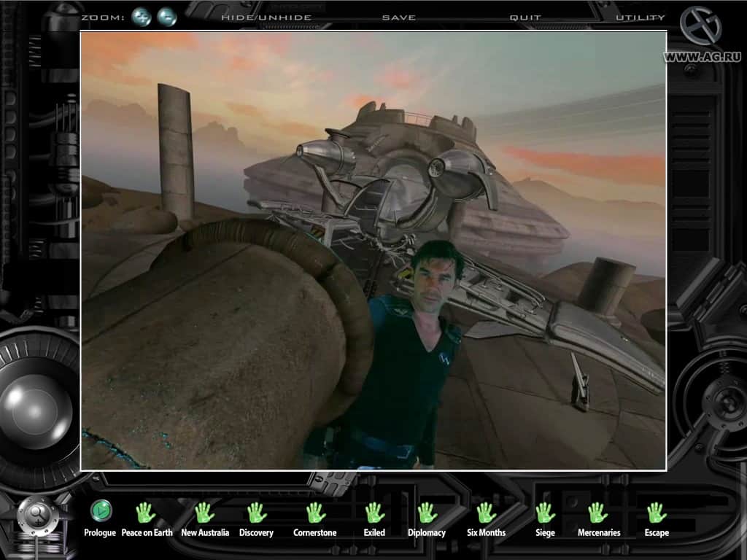The height and width of the screenshot is (560, 747).
Task: Select the Six Months chapter label
Action: 486,533
